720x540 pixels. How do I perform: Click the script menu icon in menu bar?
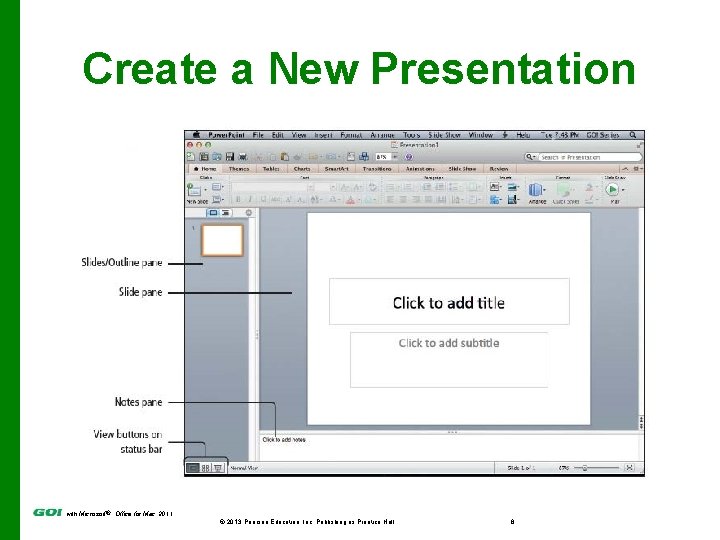pyautogui.click(x=505, y=135)
